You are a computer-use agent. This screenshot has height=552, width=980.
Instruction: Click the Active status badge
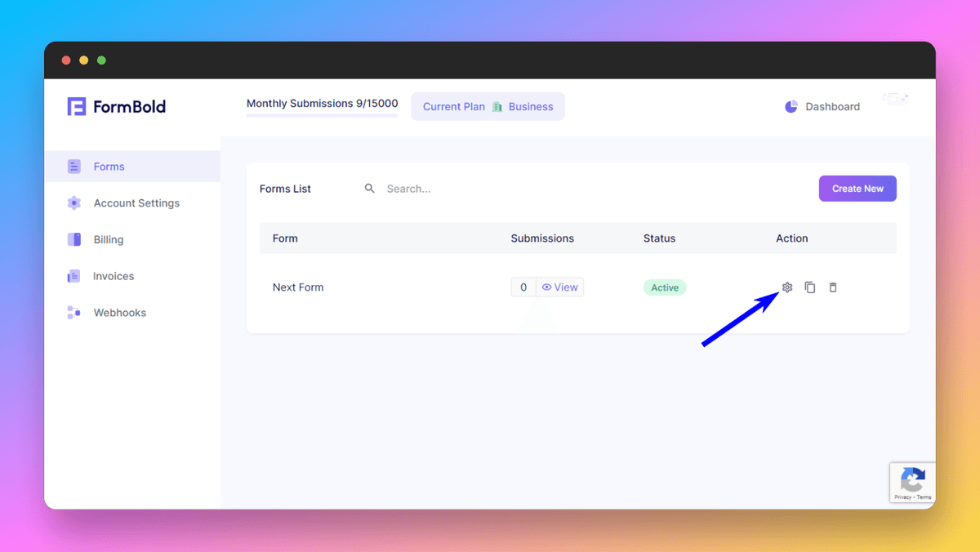[x=665, y=287]
